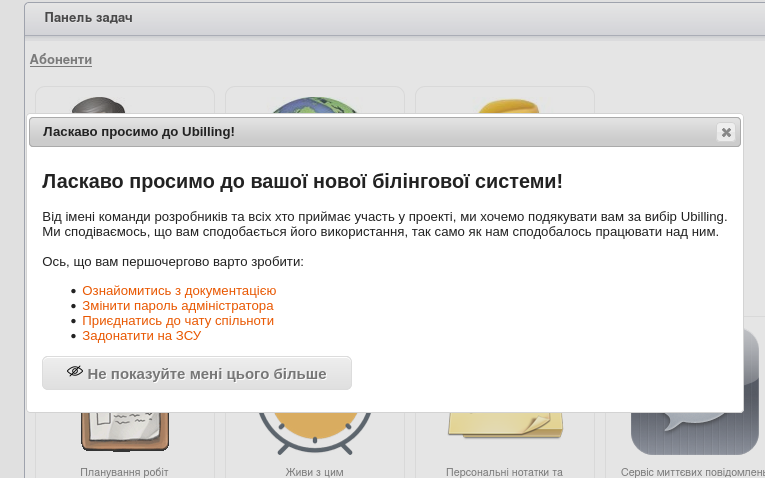Viewport: 765px width, 478px height.
Task: Click the Живи з цим label
Action: (315, 472)
